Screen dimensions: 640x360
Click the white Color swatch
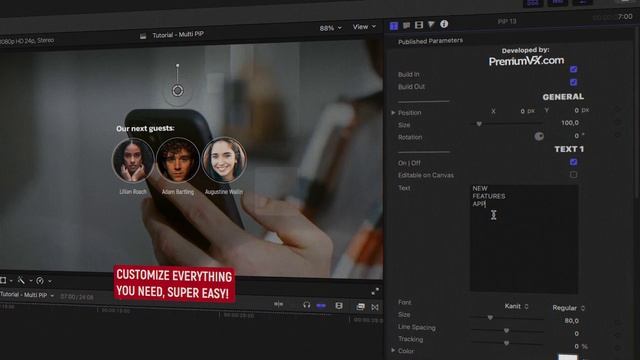[567, 357]
